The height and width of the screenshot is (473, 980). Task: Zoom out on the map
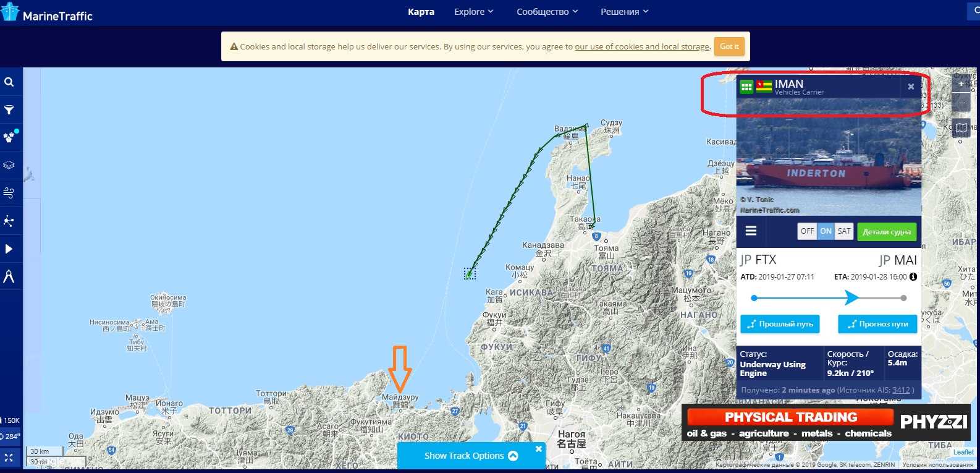coord(961,102)
